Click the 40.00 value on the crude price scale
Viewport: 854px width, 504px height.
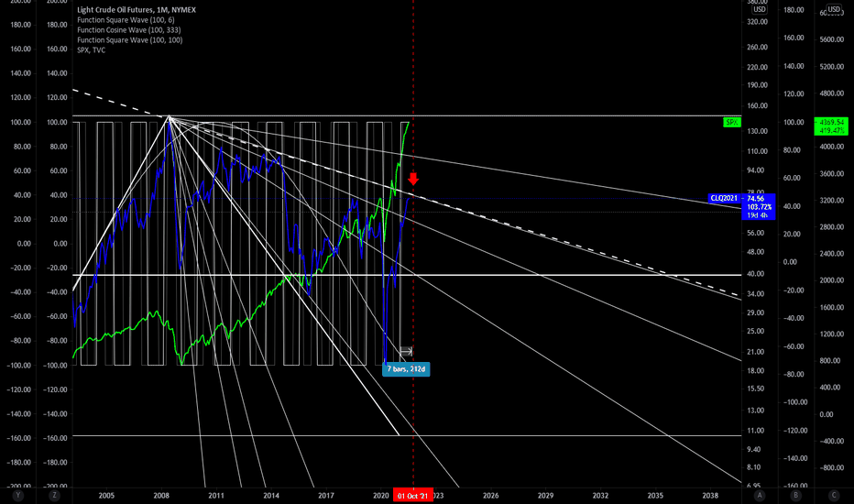(x=755, y=274)
